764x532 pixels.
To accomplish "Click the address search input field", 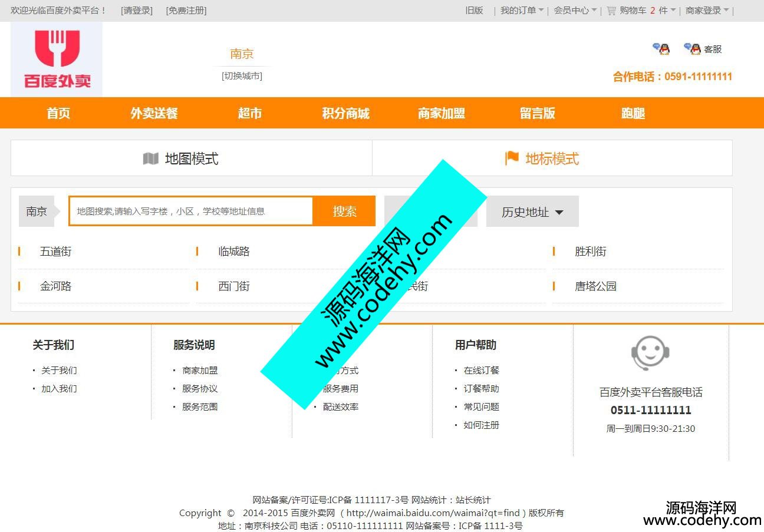I will tap(191, 211).
